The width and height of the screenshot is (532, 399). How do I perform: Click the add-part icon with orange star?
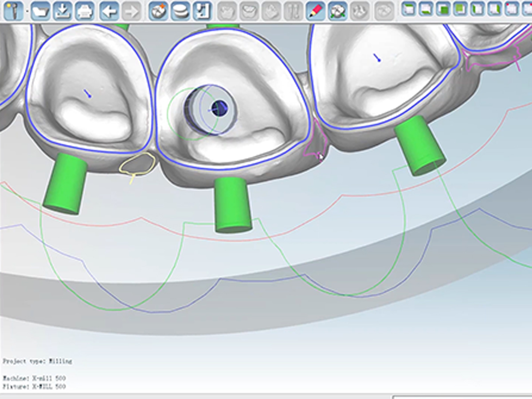coord(158,11)
